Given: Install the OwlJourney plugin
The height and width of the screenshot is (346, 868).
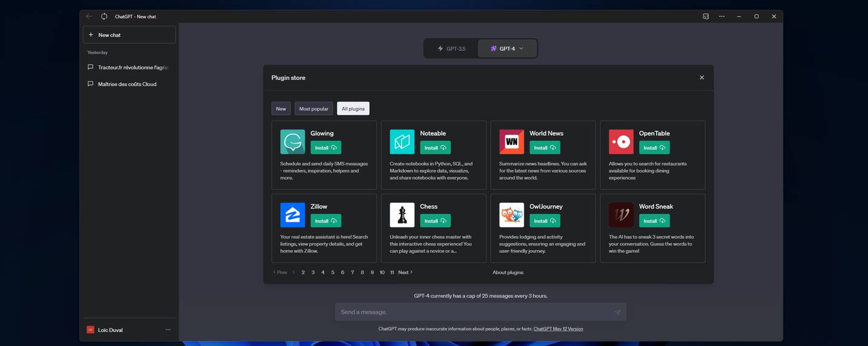Looking at the screenshot, I should [x=545, y=221].
